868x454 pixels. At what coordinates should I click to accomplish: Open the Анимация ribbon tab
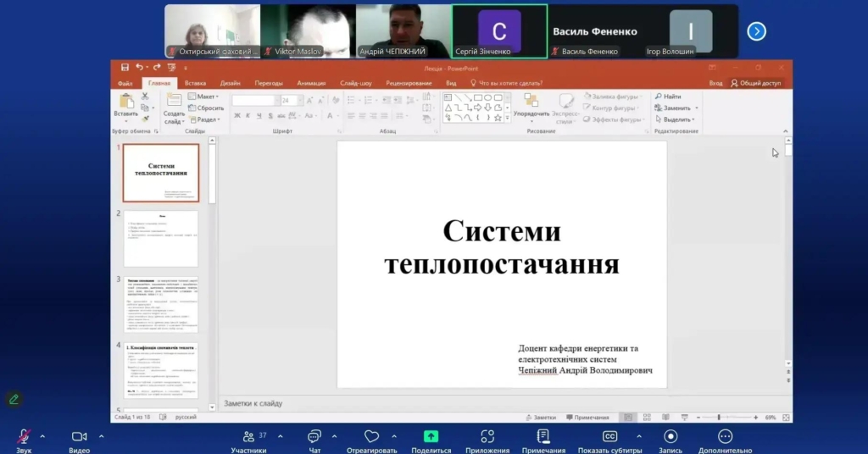coord(311,83)
